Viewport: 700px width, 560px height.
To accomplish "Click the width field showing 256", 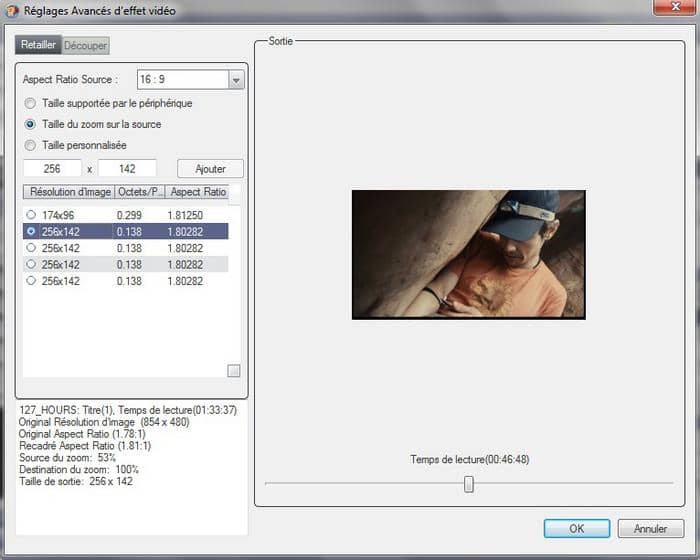I will click(x=52, y=168).
